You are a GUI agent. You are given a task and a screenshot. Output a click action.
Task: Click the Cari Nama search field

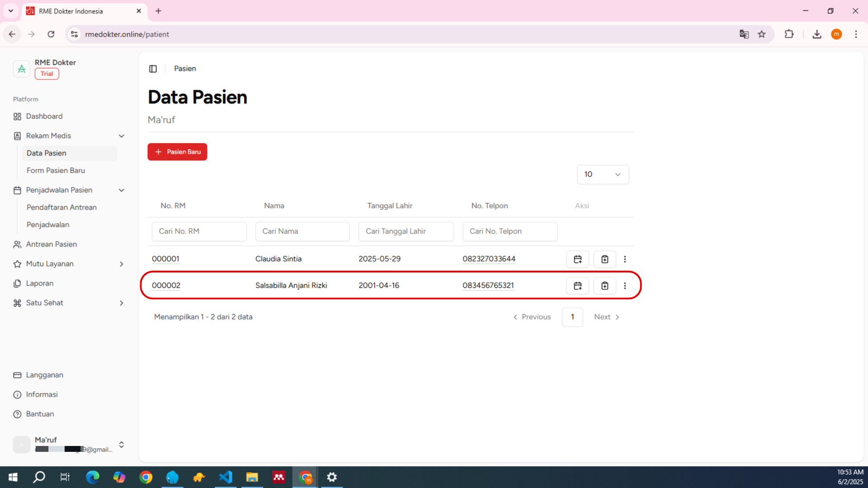click(302, 231)
